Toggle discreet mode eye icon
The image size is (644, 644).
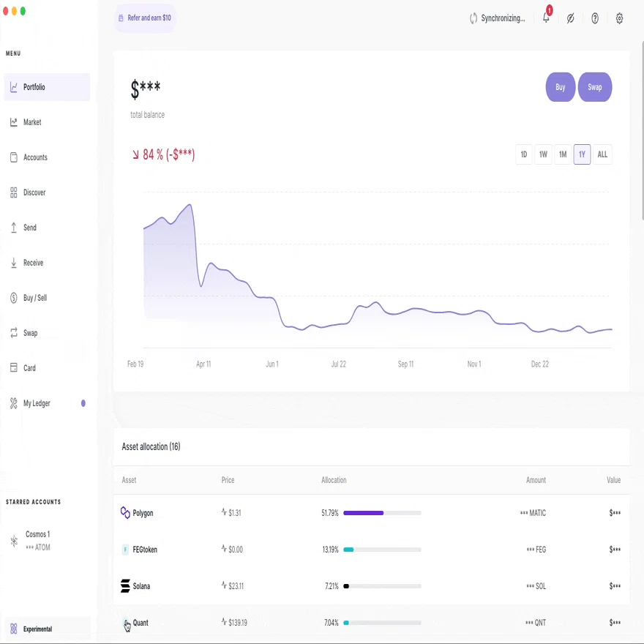point(571,18)
